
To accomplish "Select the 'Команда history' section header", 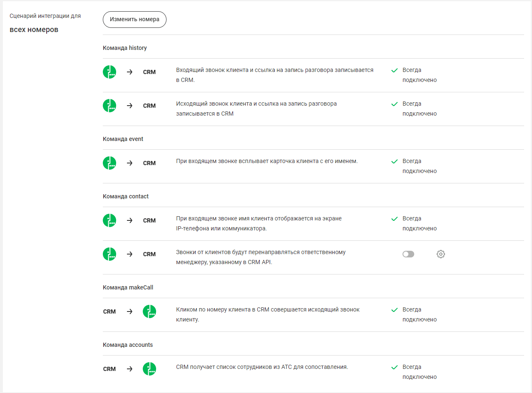I will [125, 48].
